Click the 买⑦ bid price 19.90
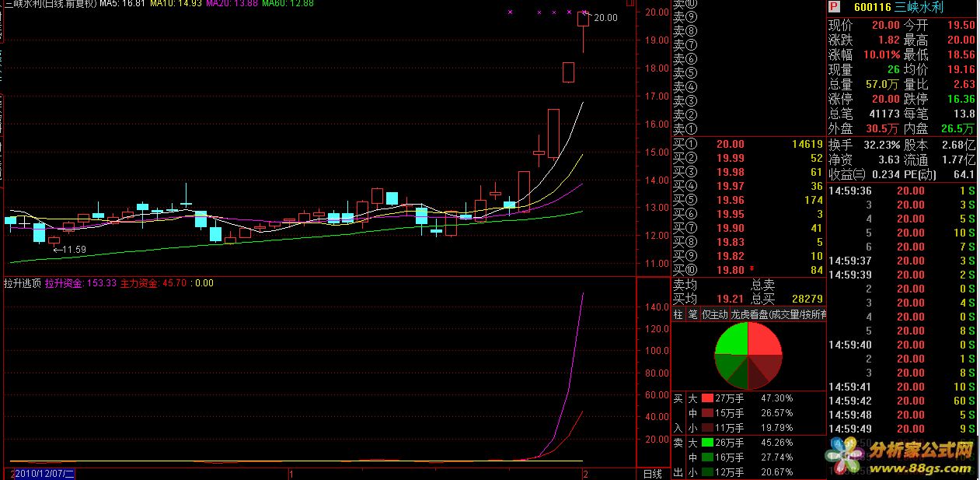 [x=730, y=228]
